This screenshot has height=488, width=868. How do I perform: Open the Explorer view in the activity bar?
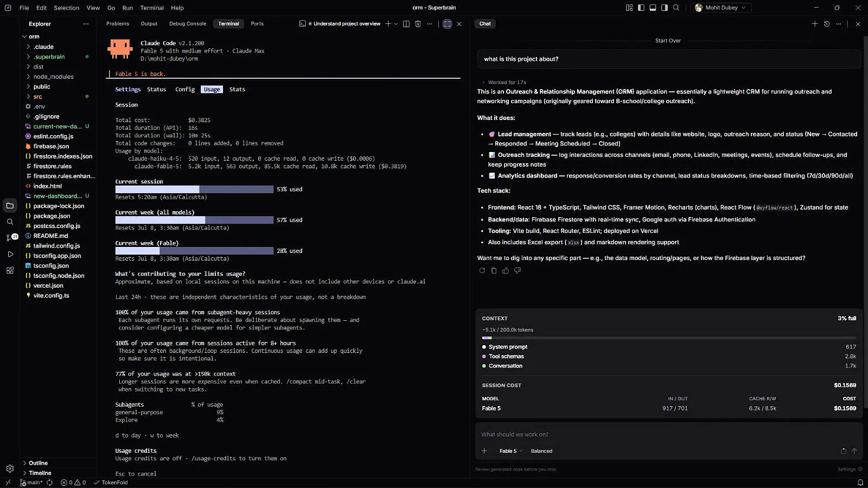(10, 206)
